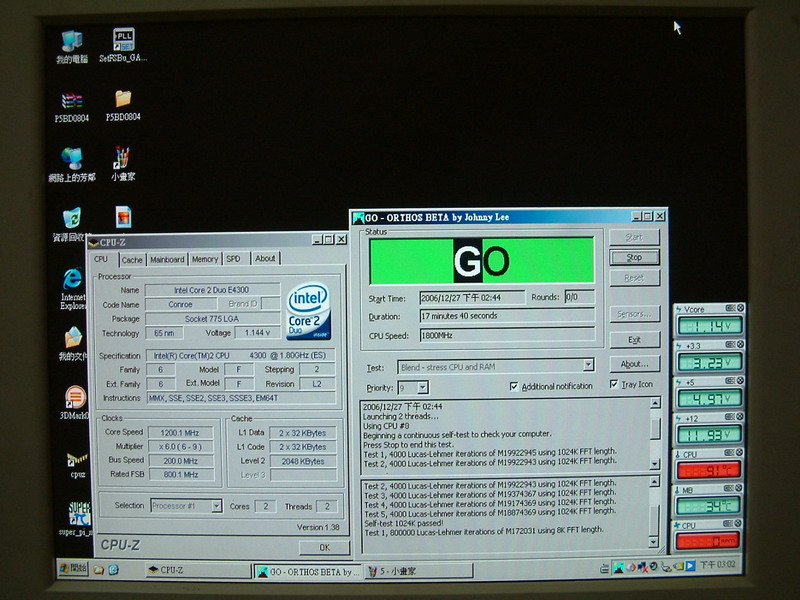Open the 開始 Start menu
This screenshot has width=800, height=600.
(x=73, y=568)
